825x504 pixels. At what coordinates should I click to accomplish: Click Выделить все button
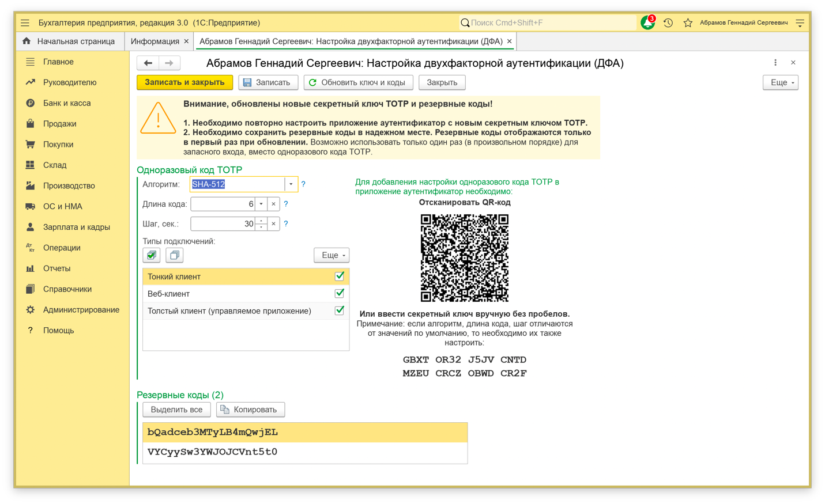coord(176,410)
